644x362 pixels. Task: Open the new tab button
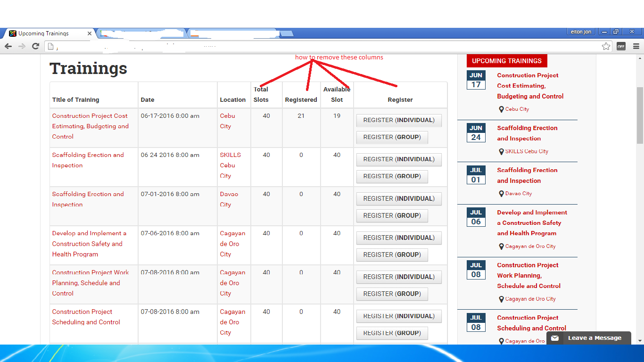click(287, 33)
